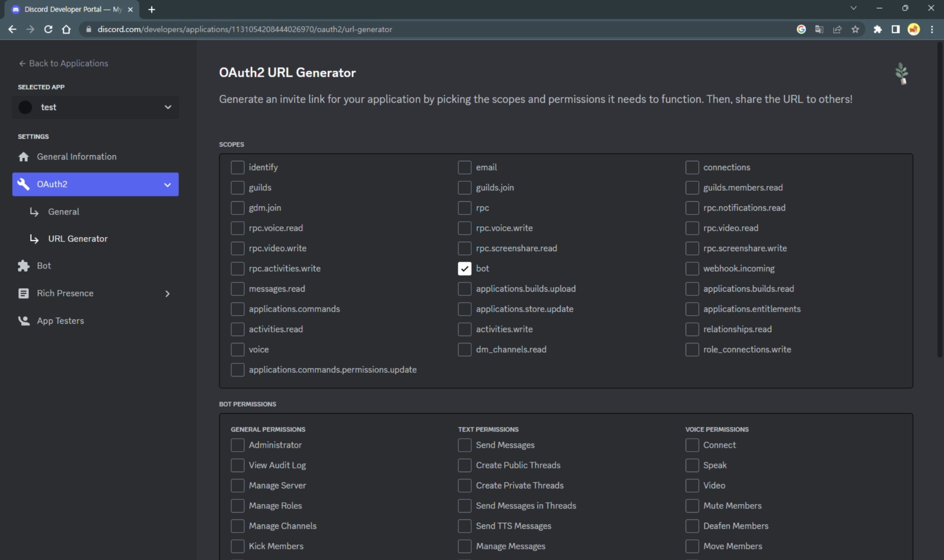Enable the Administrator permission checkbox
Screen dimensions: 944x560
(237, 445)
